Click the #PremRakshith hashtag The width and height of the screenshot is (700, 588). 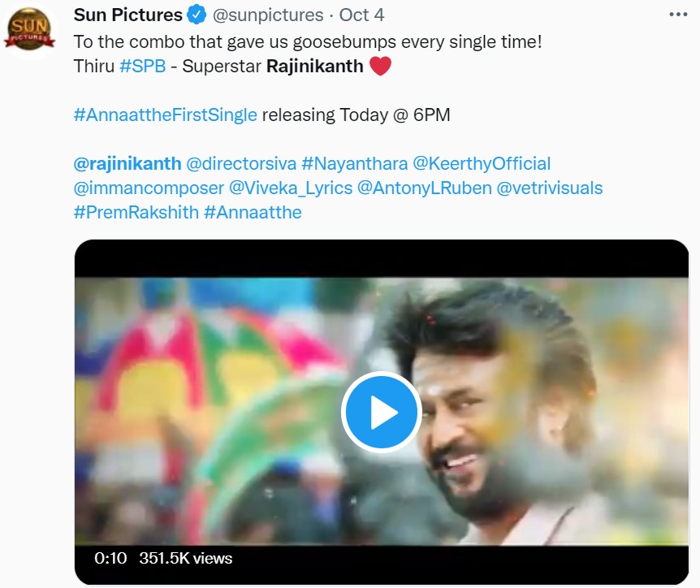click(x=135, y=212)
